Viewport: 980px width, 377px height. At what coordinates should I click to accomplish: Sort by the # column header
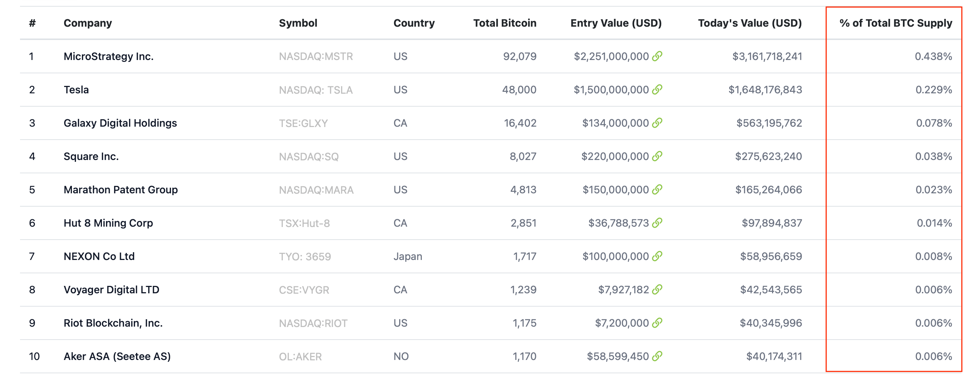point(32,23)
